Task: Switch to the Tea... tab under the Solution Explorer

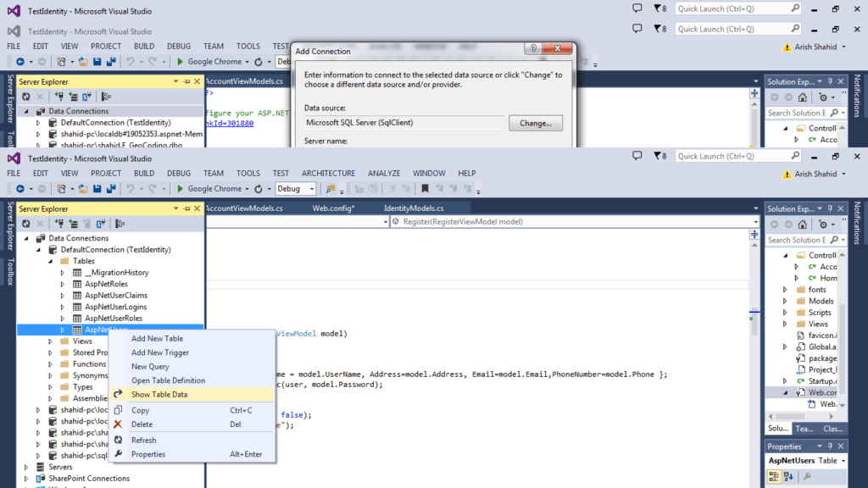Action: (x=804, y=429)
